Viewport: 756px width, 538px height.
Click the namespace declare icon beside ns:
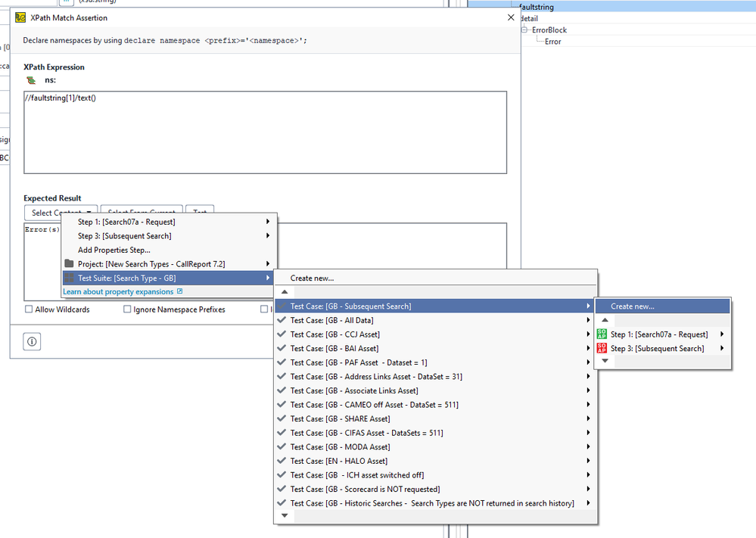[x=31, y=80]
